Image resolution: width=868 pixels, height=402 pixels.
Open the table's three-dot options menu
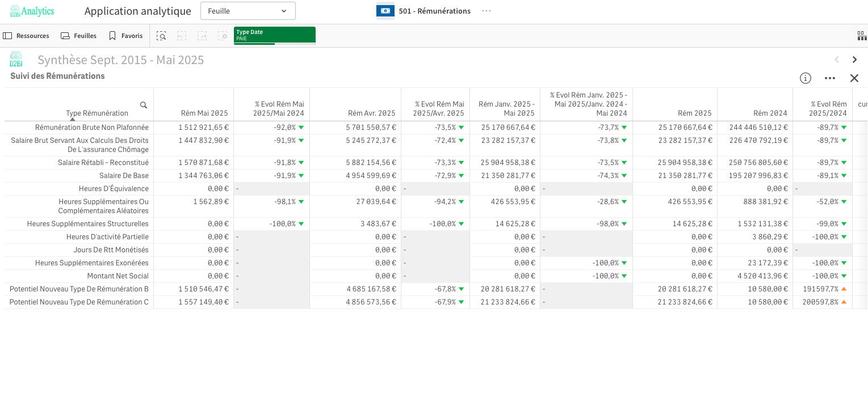point(829,78)
